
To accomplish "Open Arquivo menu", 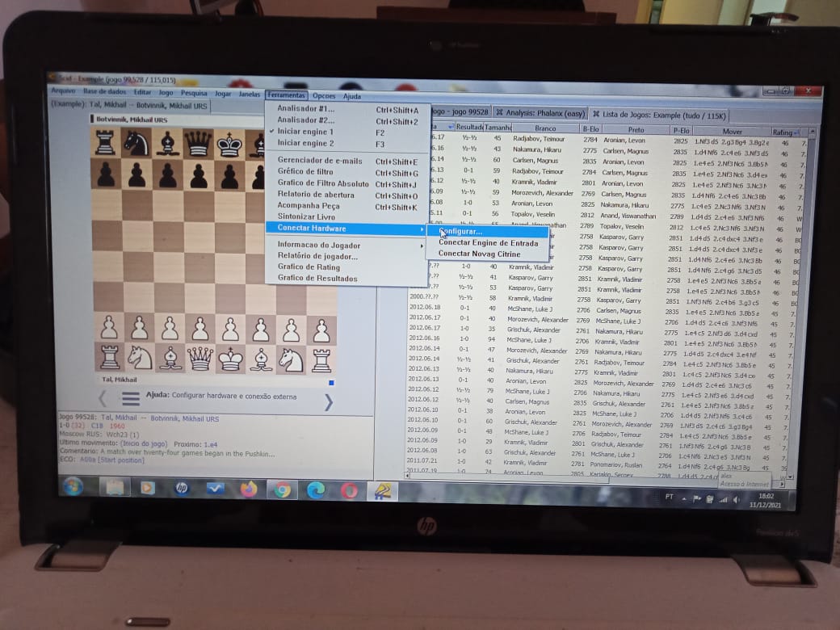I will tap(63, 91).
